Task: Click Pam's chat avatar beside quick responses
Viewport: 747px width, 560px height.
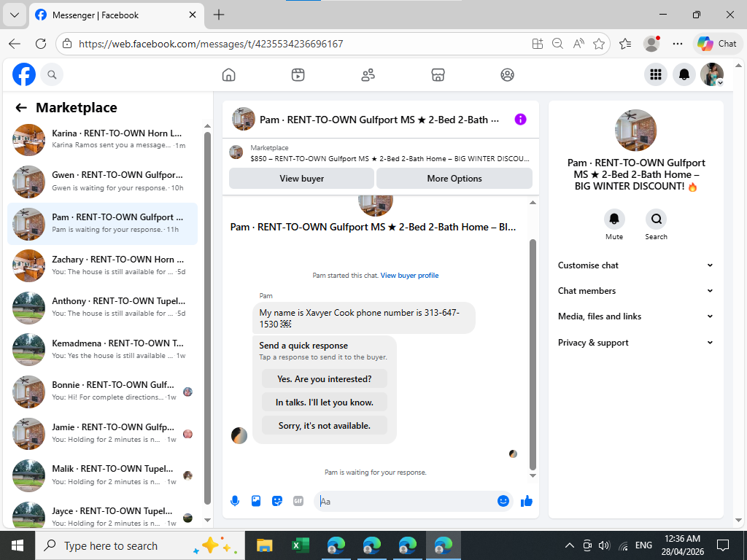Action: [239, 435]
